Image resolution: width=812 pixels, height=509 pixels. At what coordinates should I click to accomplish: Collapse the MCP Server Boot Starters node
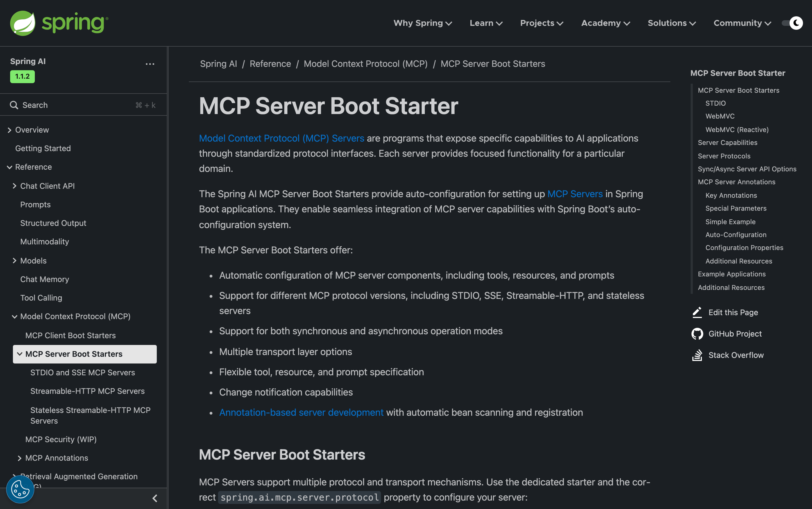click(19, 354)
